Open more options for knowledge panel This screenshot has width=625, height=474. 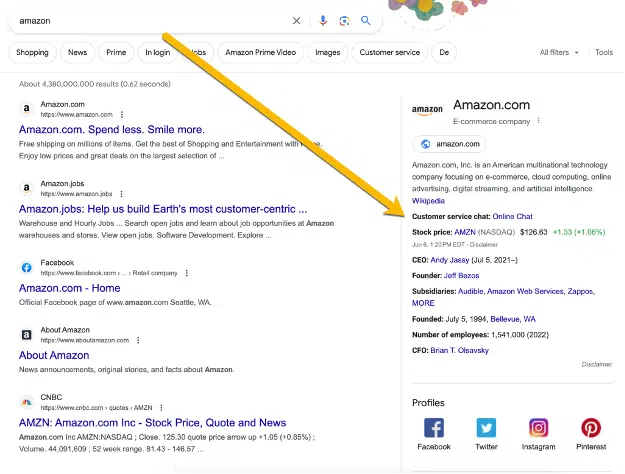(538, 121)
